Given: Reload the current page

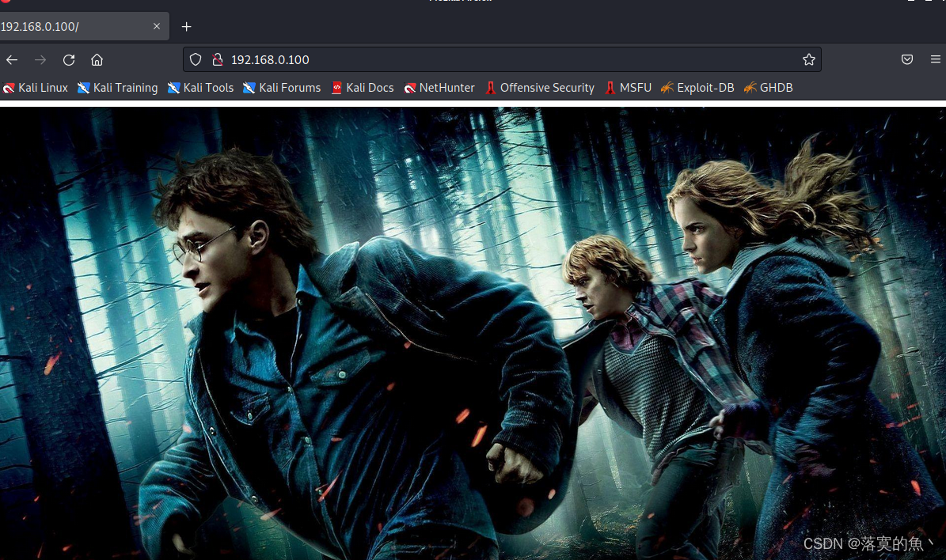Looking at the screenshot, I should (69, 59).
